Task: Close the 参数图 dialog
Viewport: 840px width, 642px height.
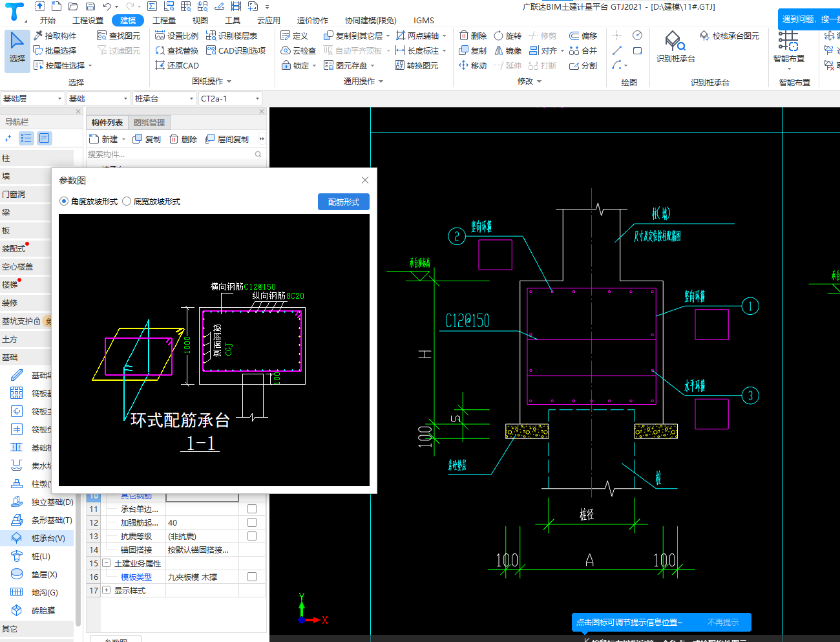Action: [365, 180]
